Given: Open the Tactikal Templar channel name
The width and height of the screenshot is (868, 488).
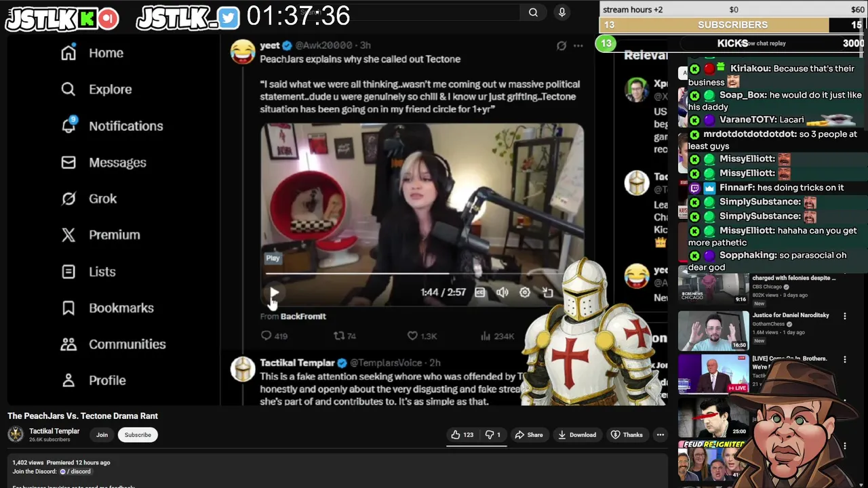Looking at the screenshot, I should point(54,431).
